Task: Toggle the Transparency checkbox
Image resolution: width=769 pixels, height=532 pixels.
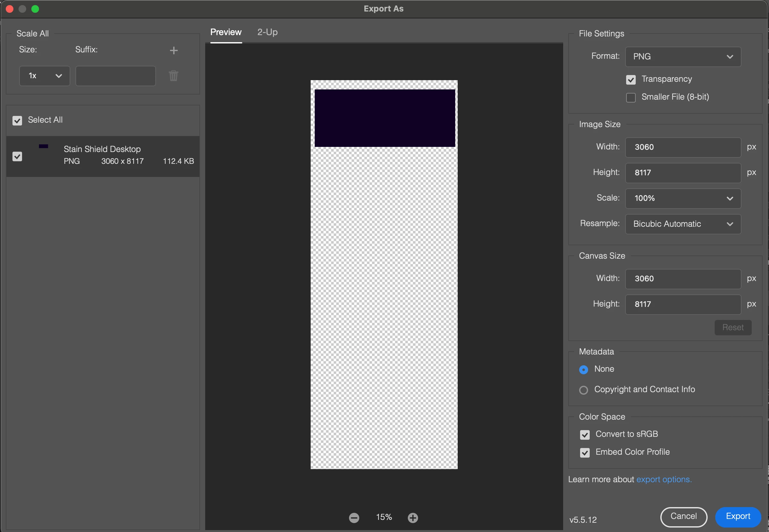Action: pyautogui.click(x=631, y=80)
